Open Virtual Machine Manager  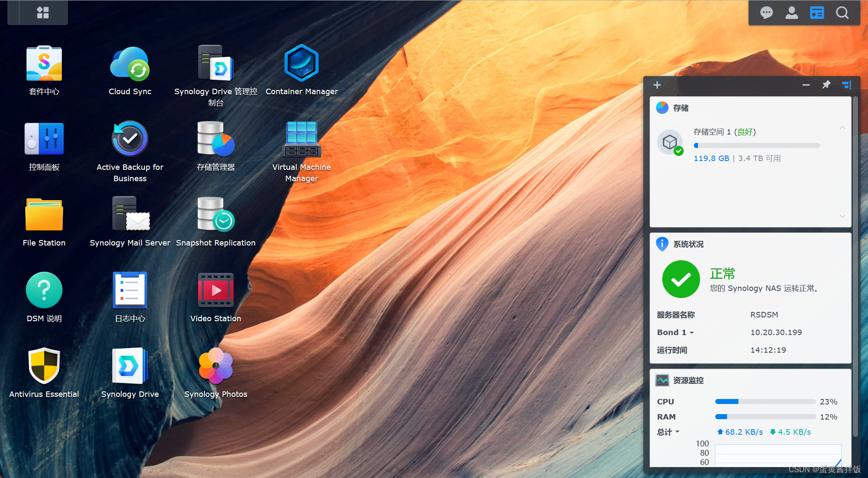tap(301, 140)
